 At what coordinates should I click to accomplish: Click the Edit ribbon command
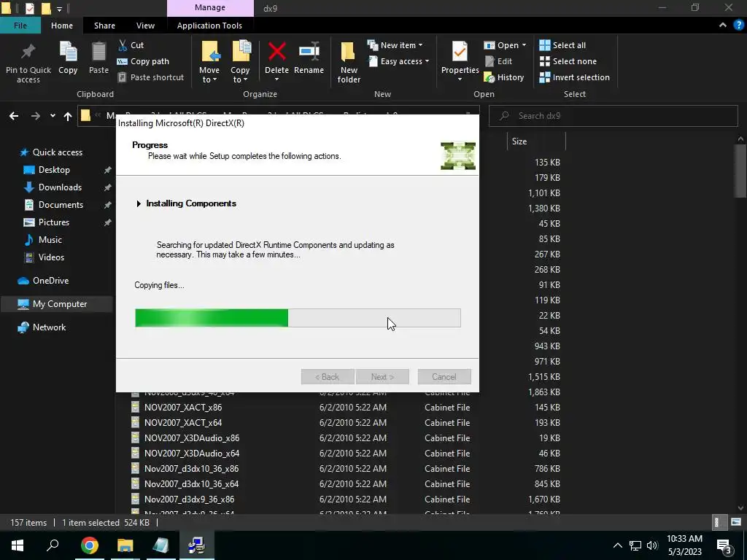click(x=498, y=61)
